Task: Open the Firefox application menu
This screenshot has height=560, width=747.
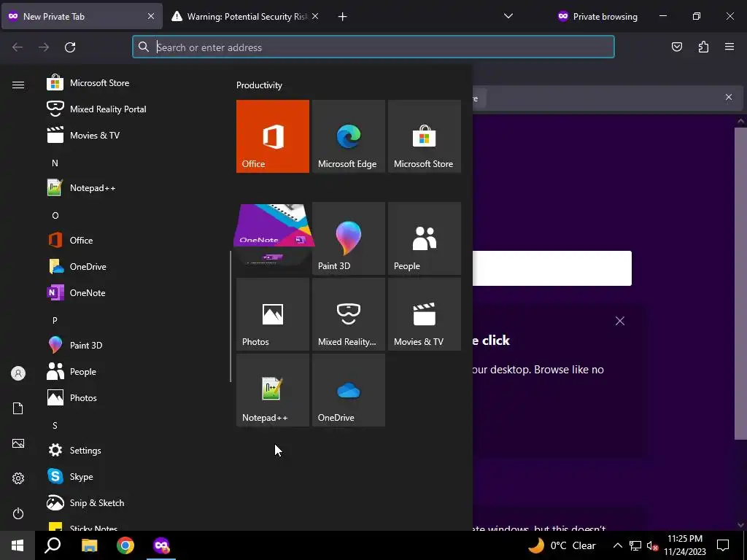Action: (729, 47)
